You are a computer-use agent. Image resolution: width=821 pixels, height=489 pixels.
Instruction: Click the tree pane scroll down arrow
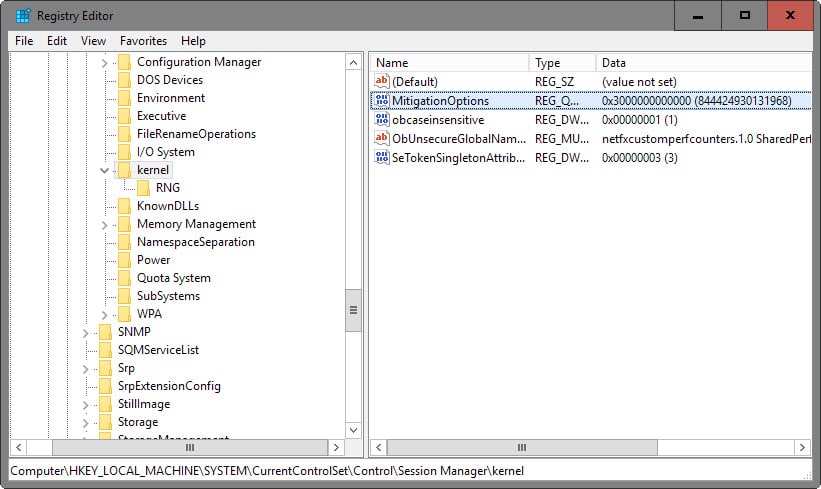(x=354, y=430)
